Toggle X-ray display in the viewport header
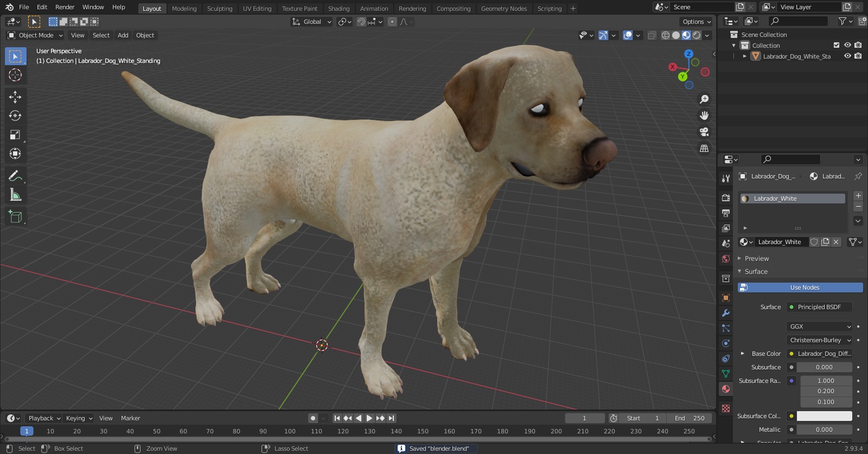Image resolution: width=868 pixels, height=454 pixels. coord(652,35)
